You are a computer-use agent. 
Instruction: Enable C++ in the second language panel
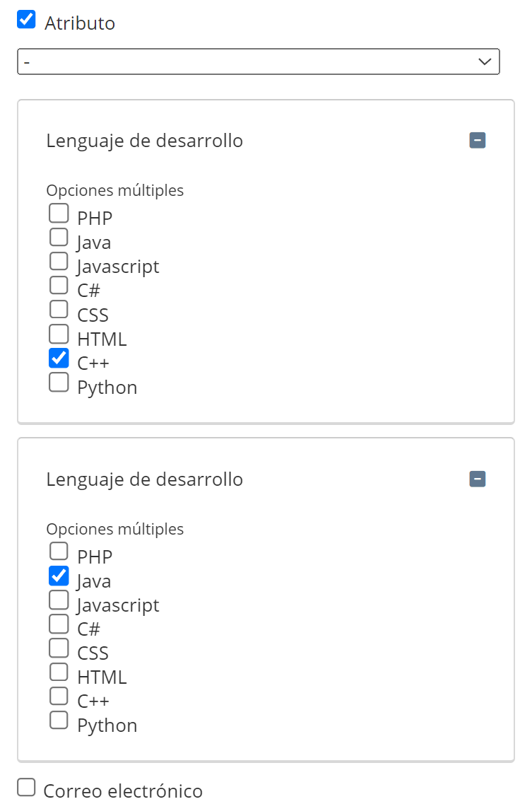click(59, 697)
